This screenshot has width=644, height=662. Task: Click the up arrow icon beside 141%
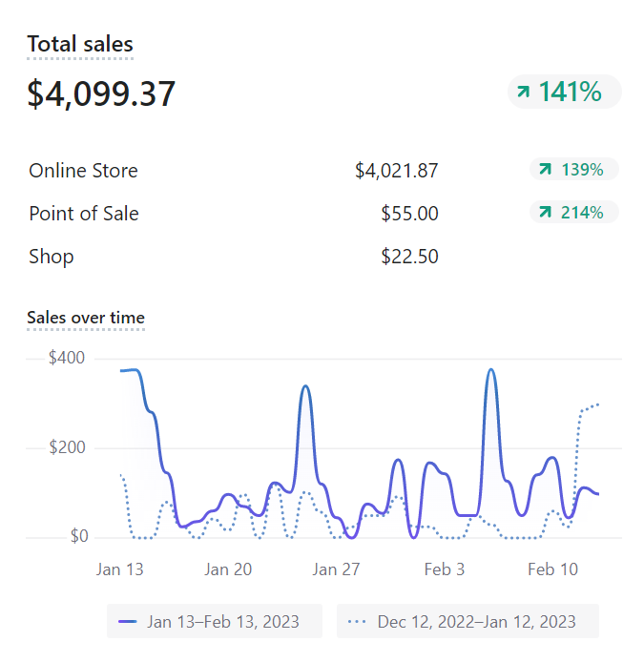click(523, 93)
